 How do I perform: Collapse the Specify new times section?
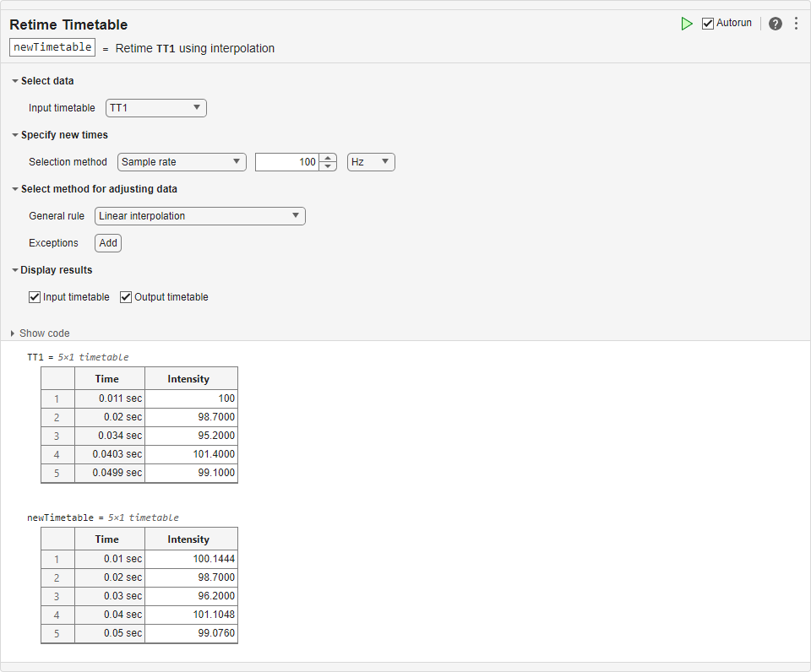(15, 135)
